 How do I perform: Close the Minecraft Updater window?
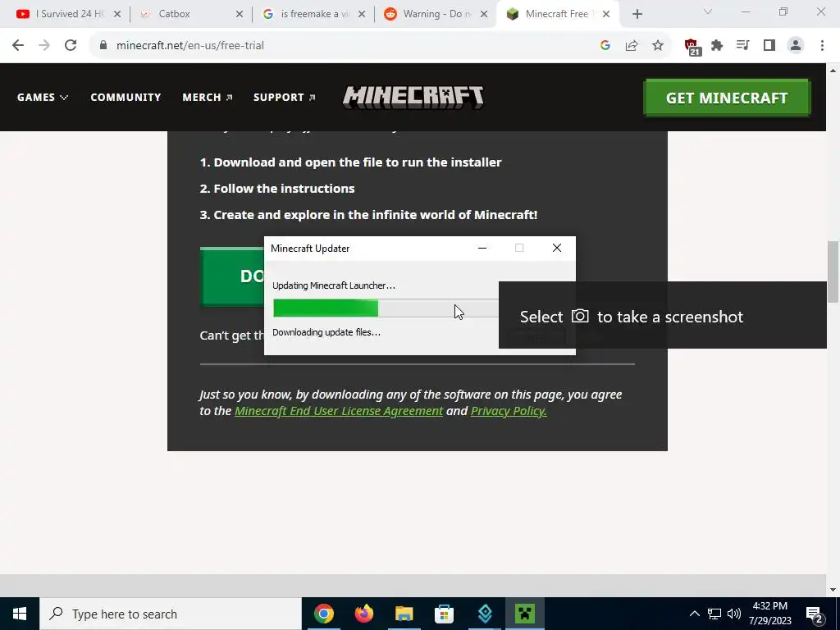click(557, 248)
